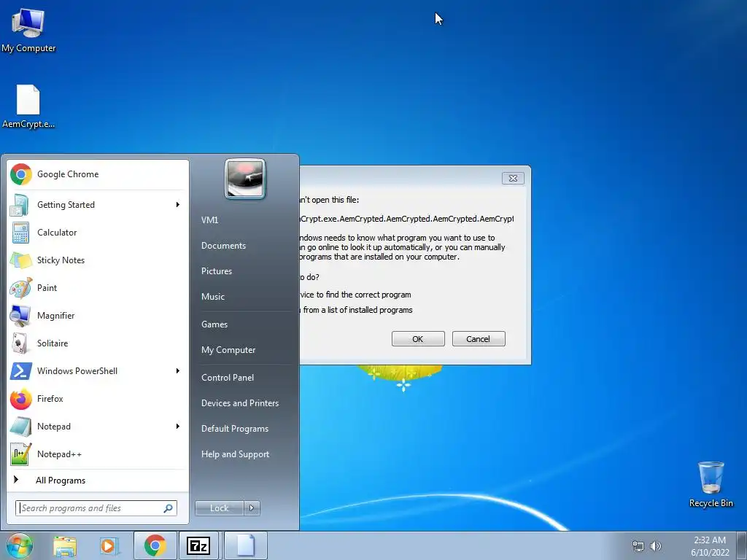747x560 pixels.
Task: Open Control Panel
Action: click(x=228, y=378)
